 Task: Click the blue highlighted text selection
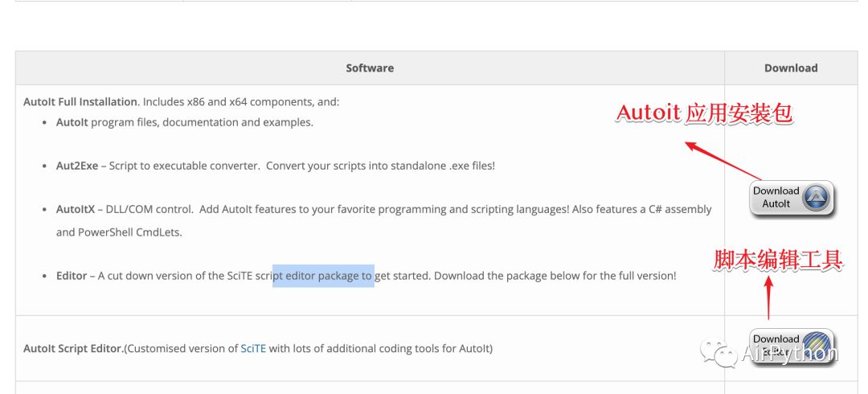click(x=323, y=276)
